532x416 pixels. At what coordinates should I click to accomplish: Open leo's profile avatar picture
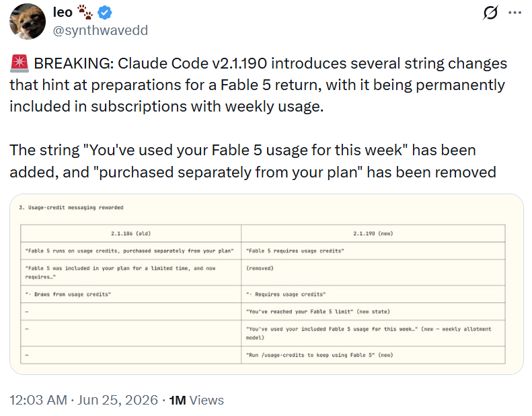28,22
